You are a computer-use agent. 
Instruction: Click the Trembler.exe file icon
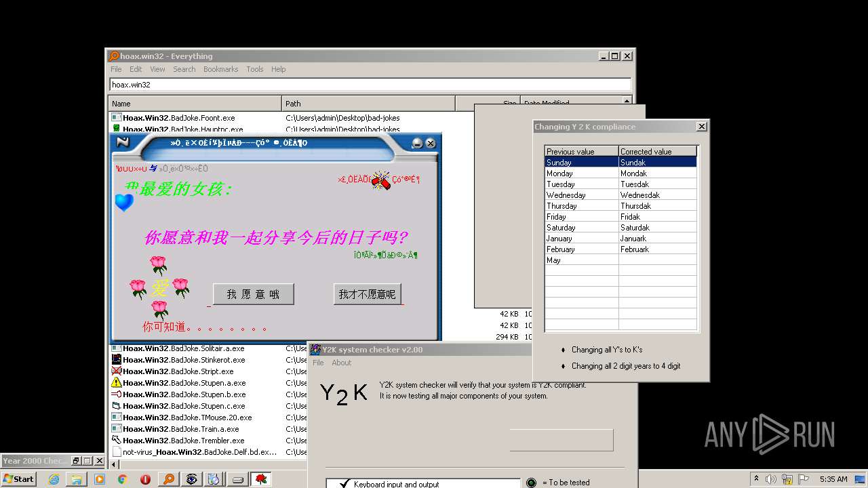[117, 441]
